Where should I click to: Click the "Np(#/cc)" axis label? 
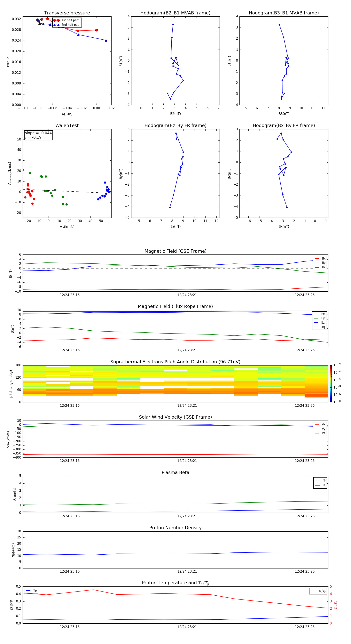pyautogui.click(x=13, y=550)
